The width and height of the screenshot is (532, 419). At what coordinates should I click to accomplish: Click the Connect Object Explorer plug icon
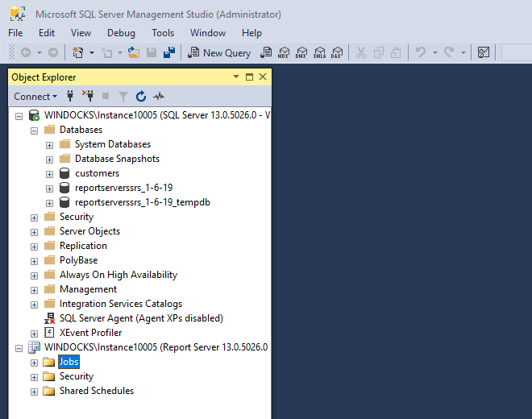[70, 97]
